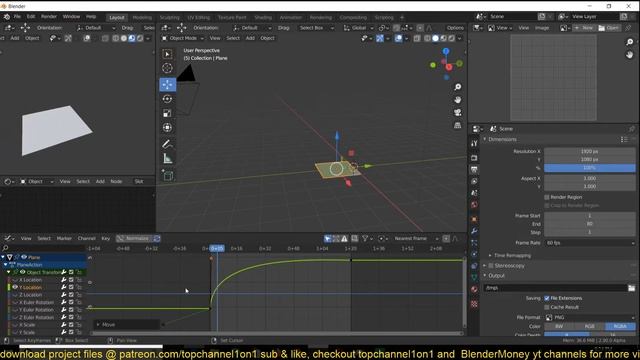Click graph editor channel search field

(44, 248)
